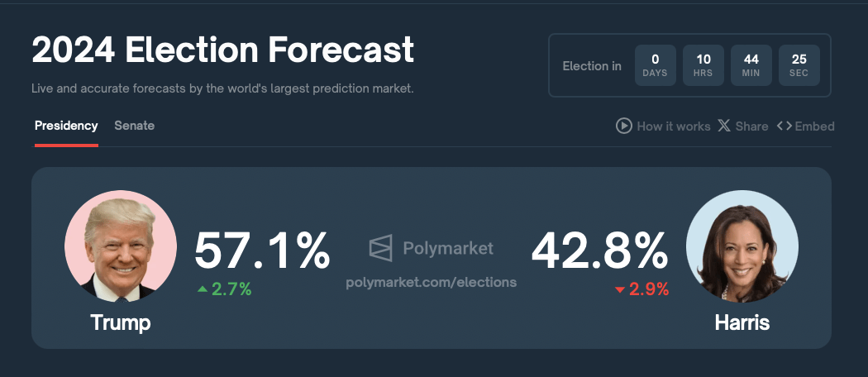Click the play icon beside How it works

(x=624, y=126)
